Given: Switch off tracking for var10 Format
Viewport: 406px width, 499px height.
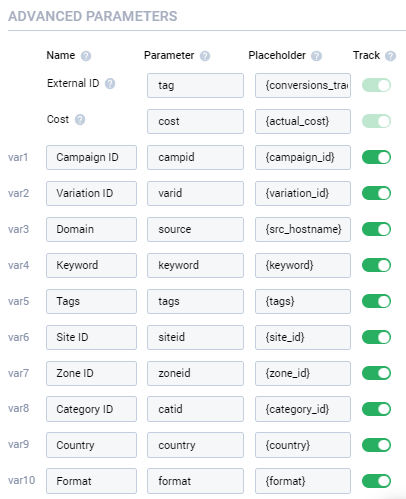Looking at the screenshot, I should (376, 481).
